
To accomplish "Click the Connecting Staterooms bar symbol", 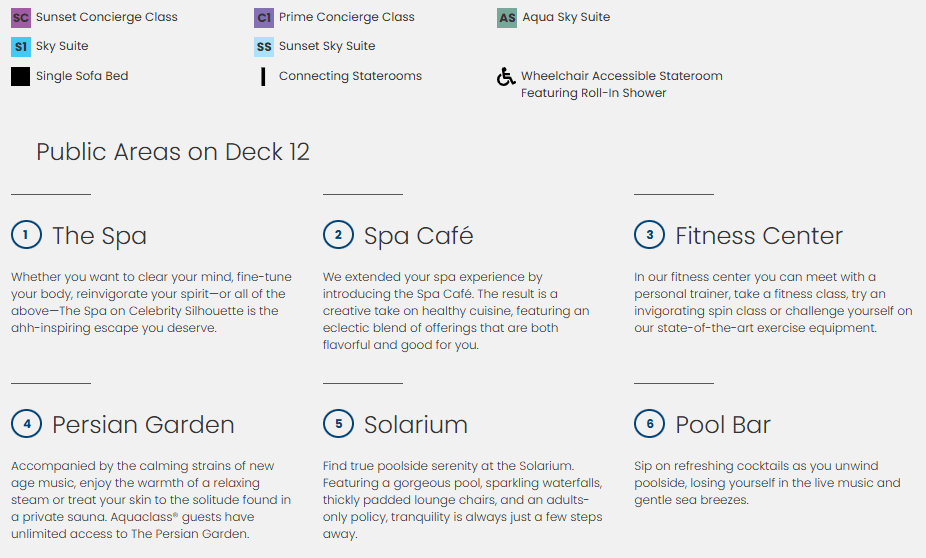I will click(x=263, y=77).
